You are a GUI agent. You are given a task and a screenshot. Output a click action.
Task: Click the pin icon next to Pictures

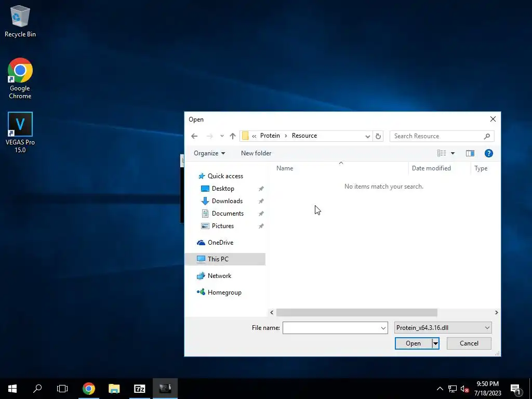(x=261, y=226)
